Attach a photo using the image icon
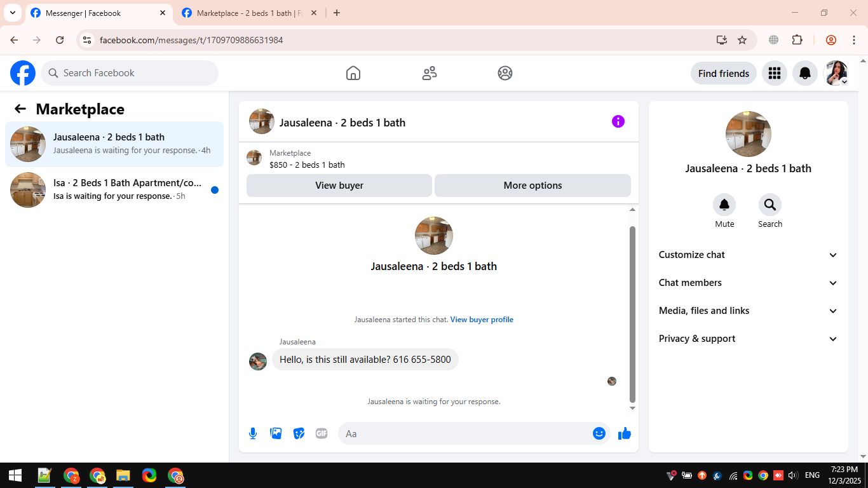The height and width of the screenshot is (488, 868). (x=276, y=433)
